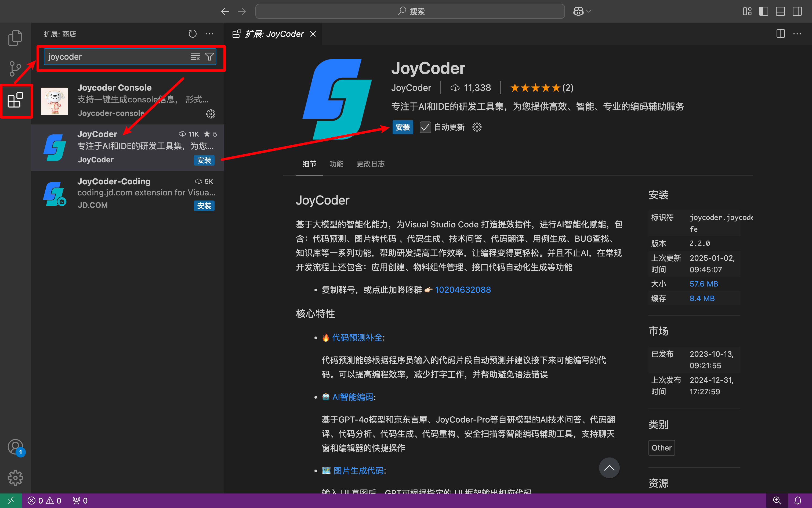Switch to the 功能 tab
This screenshot has height=508, width=812.
click(336, 164)
